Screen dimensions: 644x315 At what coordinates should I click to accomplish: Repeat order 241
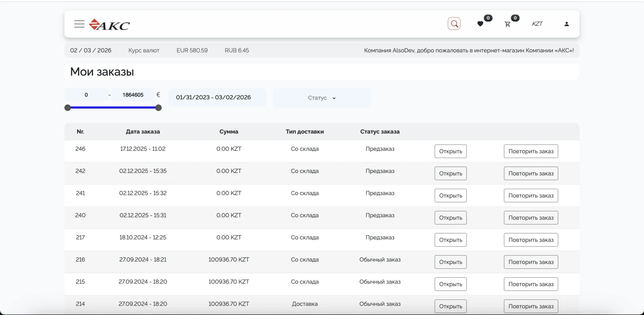[x=531, y=196]
